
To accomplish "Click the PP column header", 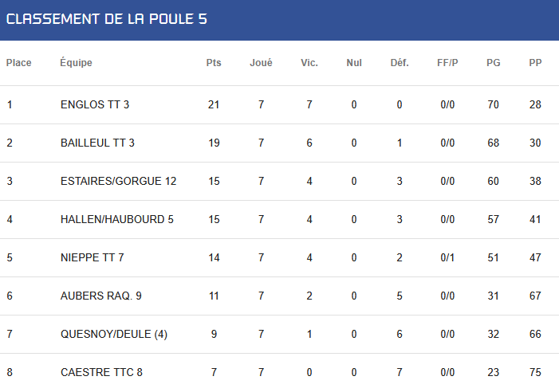I will click(535, 63).
